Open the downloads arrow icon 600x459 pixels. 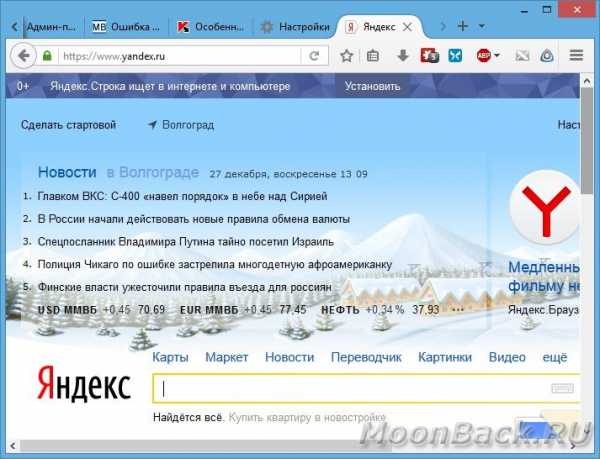(x=403, y=56)
